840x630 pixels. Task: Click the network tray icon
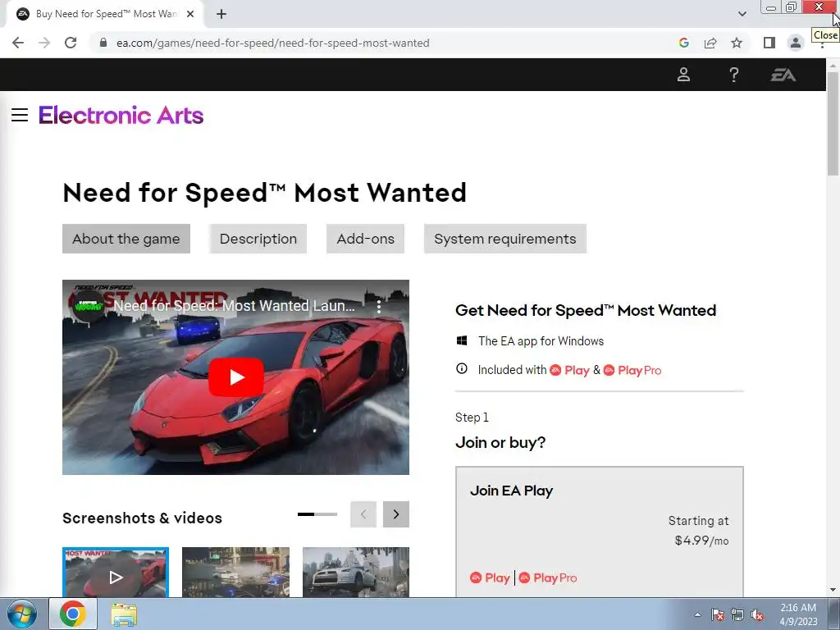737,615
